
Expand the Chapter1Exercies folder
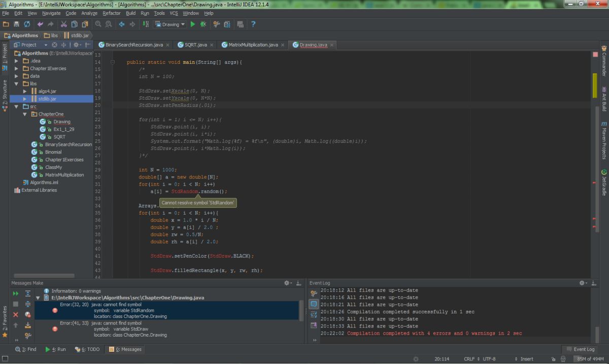(x=17, y=68)
